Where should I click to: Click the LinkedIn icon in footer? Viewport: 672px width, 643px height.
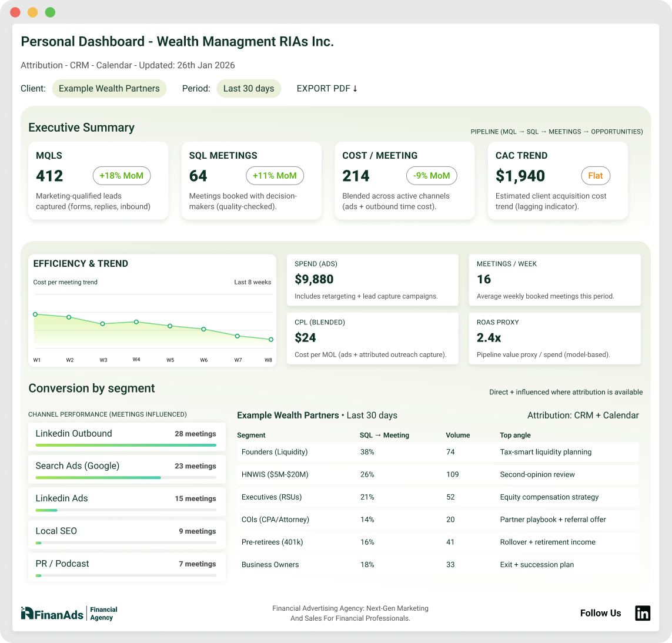point(643,613)
